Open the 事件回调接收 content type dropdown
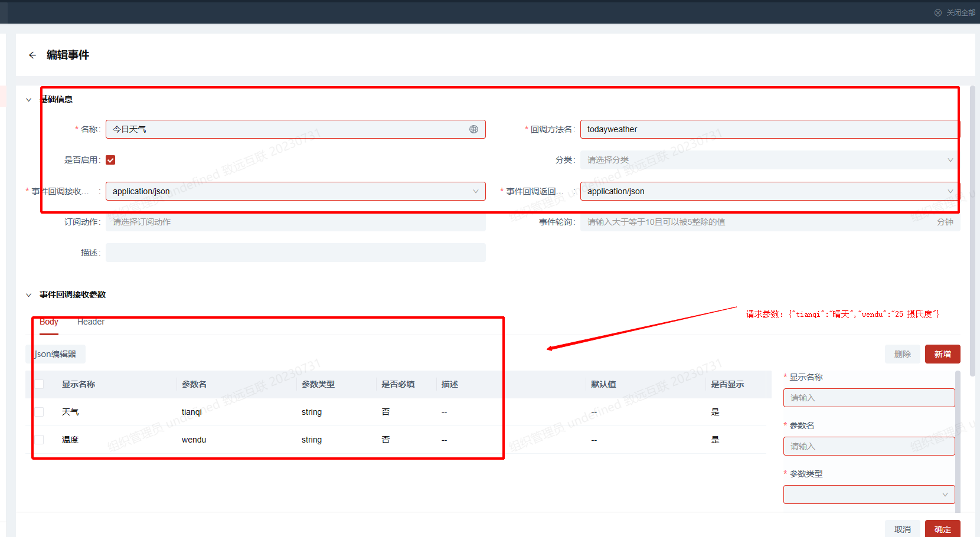 click(x=295, y=191)
